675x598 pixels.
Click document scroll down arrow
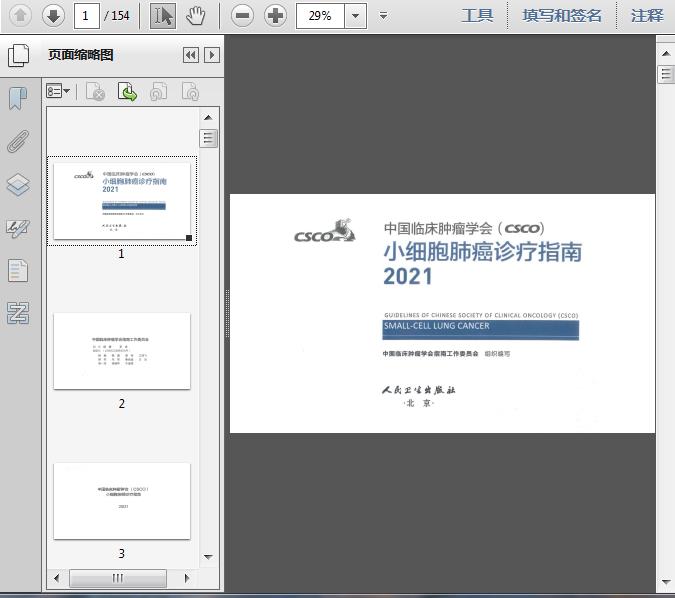[666, 582]
